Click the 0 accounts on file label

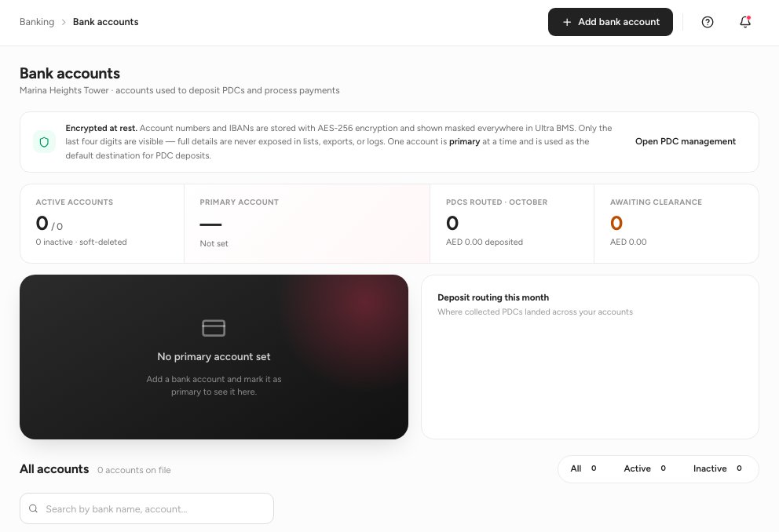(x=134, y=470)
